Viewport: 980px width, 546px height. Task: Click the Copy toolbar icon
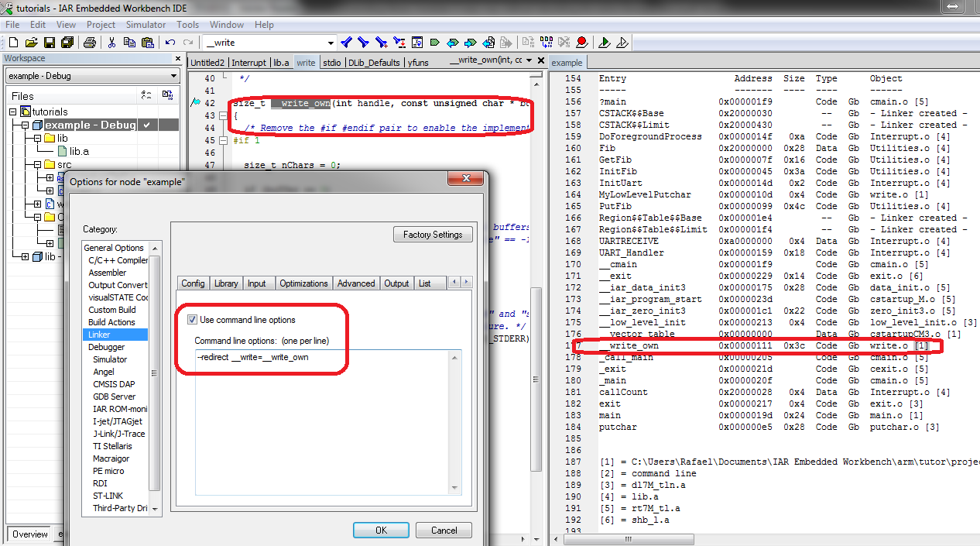pyautogui.click(x=129, y=43)
